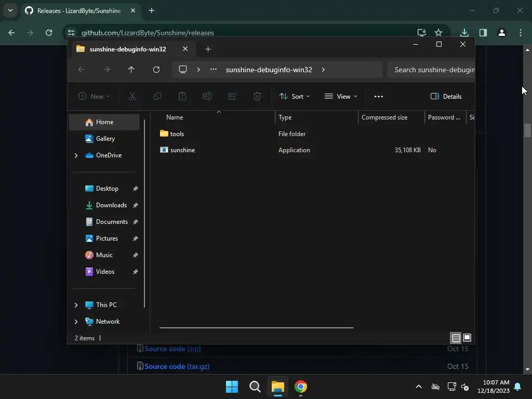Click the Delete trash icon in Explorer toolbar
The height and width of the screenshot is (399, 532).
point(257,96)
